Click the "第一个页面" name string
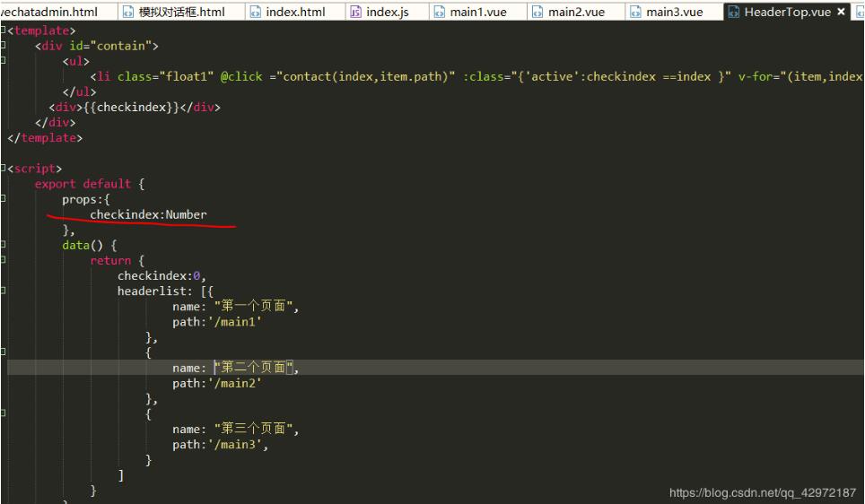The height and width of the screenshot is (504, 865). click(253, 306)
